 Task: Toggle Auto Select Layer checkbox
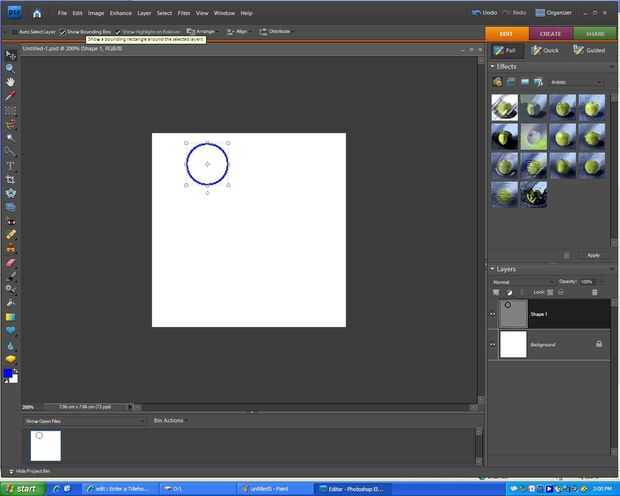[13, 32]
